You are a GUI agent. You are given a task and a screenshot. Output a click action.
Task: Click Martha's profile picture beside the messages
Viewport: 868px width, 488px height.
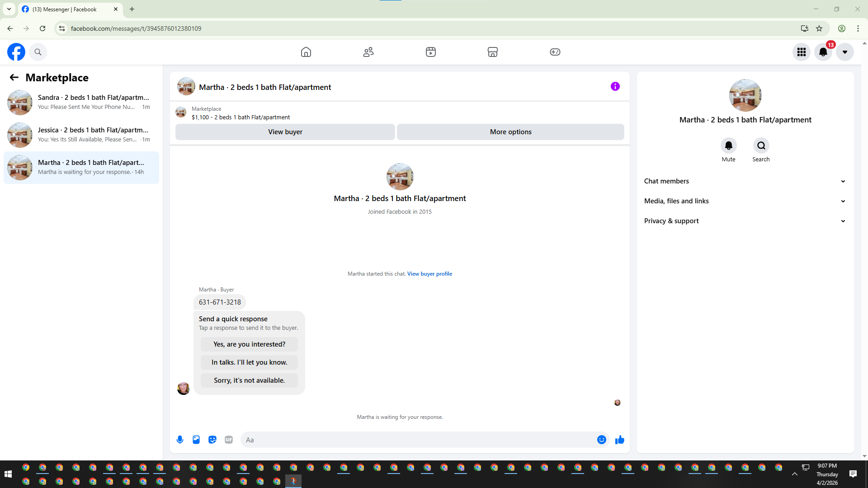(184, 389)
